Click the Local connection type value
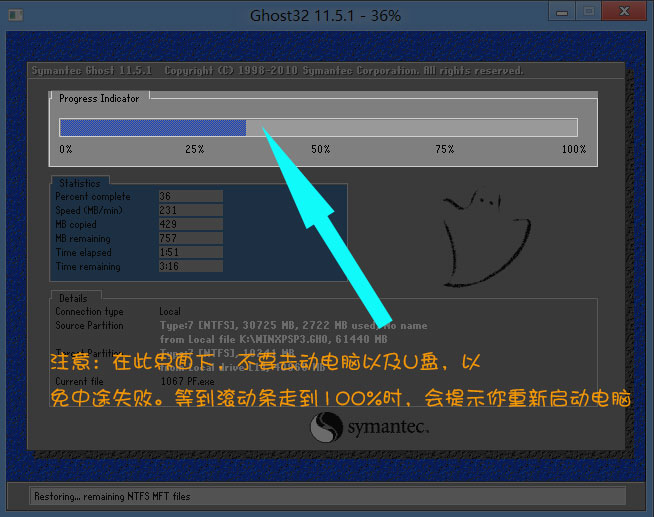The height and width of the screenshot is (517, 654). [x=170, y=311]
